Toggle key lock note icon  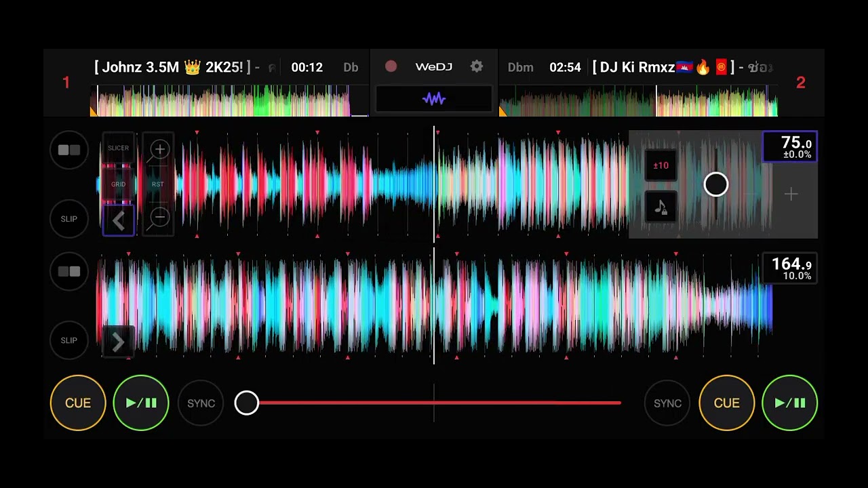click(x=661, y=207)
